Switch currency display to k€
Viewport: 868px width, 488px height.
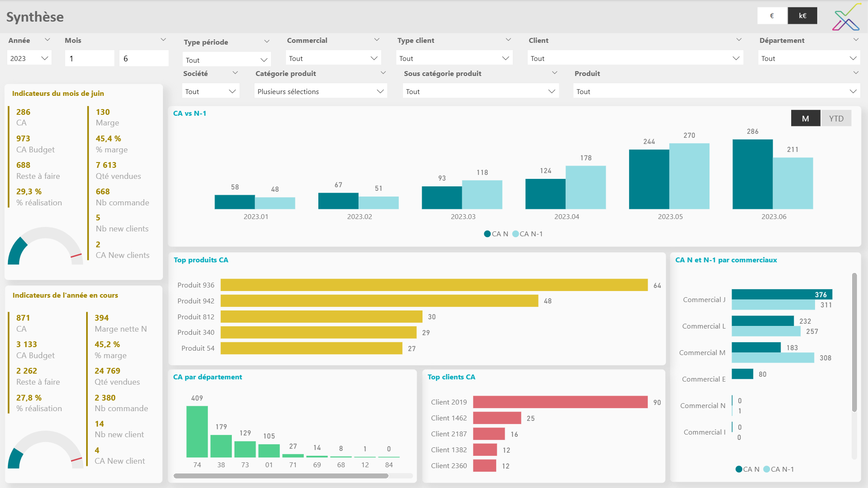pyautogui.click(x=802, y=16)
